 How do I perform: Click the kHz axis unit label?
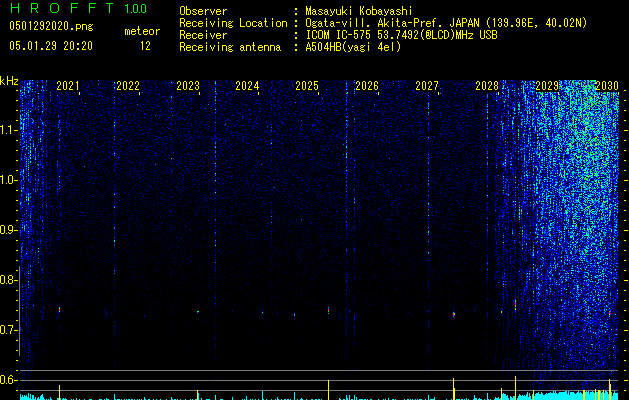(x=9, y=81)
